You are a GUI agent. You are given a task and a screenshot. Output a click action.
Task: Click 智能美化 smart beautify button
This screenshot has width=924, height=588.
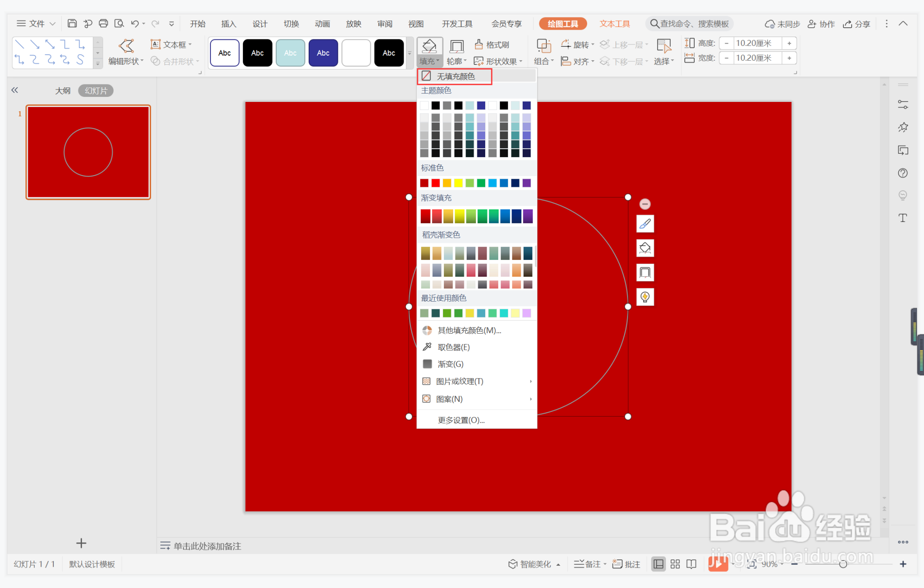534,564
